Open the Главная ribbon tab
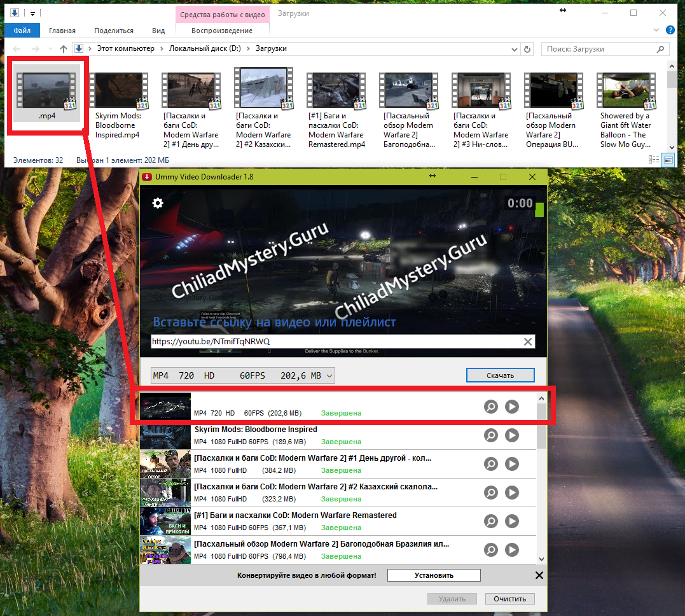The height and width of the screenshot is (616, 685). click(62, 30)
